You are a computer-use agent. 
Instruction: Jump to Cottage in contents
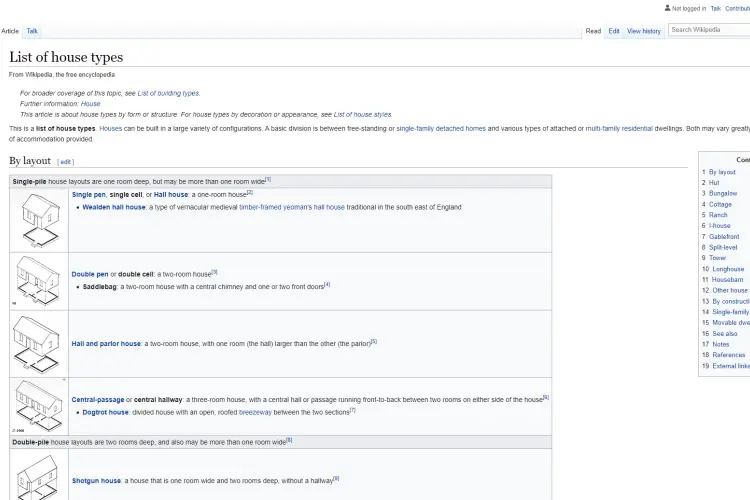(720, 204)
